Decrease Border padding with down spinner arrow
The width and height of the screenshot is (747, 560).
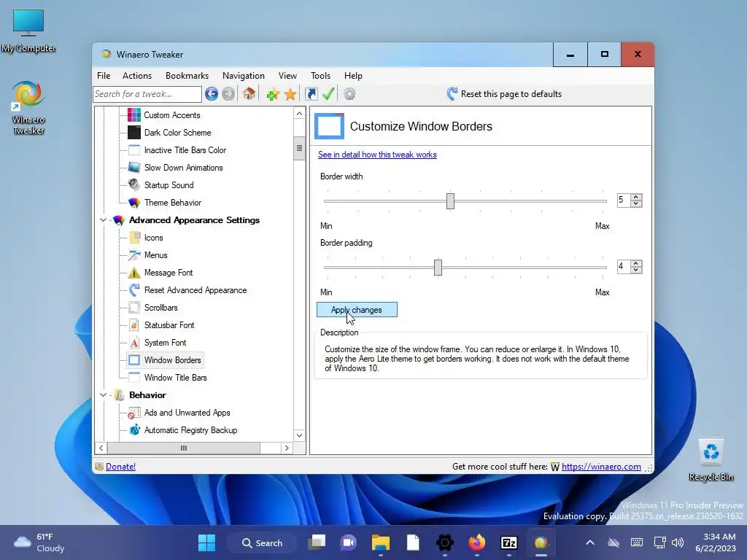click(636, 270)
